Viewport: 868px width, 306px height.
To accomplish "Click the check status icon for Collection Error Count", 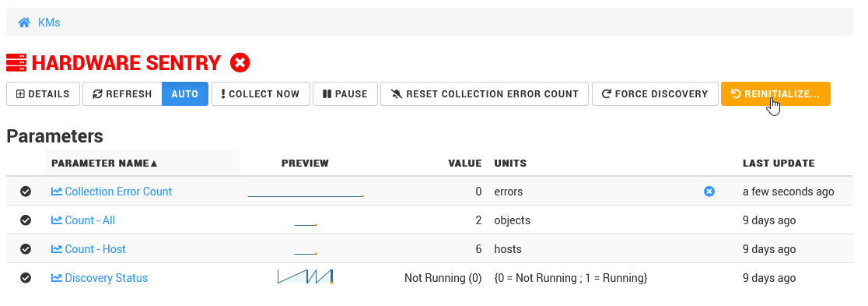I will click(x=26, y=192).
